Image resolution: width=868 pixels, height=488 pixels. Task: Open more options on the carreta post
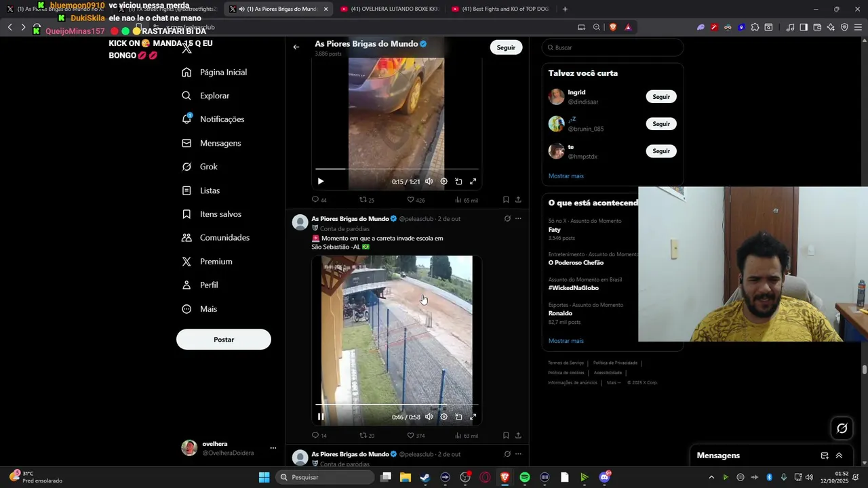pyautogui.click(x=518, y=219)
